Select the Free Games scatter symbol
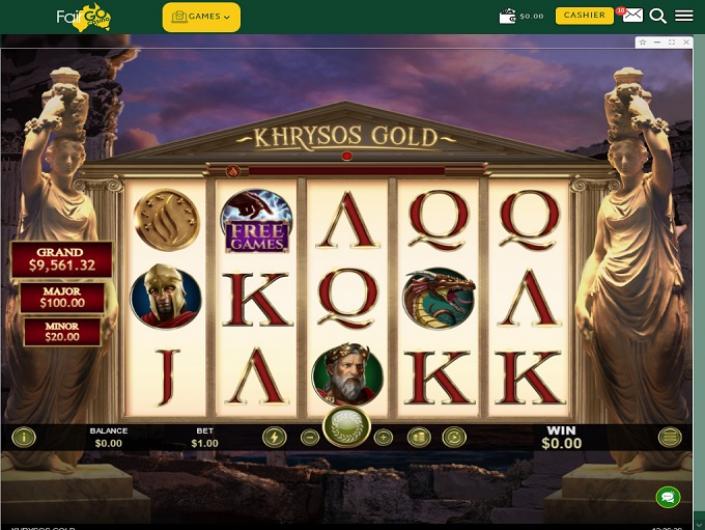 pos(257,221)
